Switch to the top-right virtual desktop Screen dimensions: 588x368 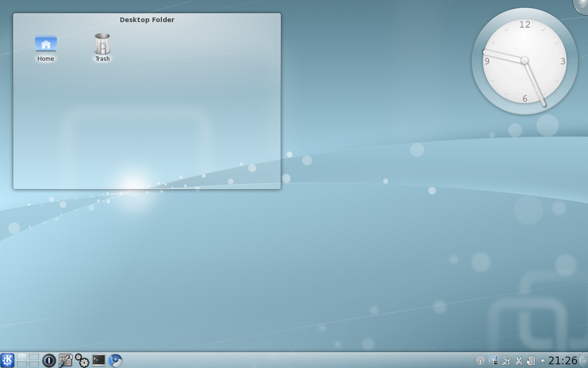coord(34,356)
